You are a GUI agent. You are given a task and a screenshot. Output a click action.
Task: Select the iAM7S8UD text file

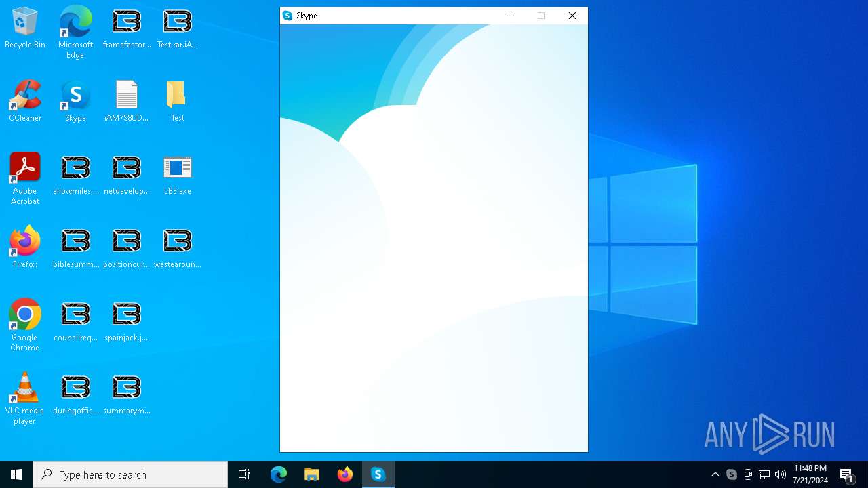127,102
